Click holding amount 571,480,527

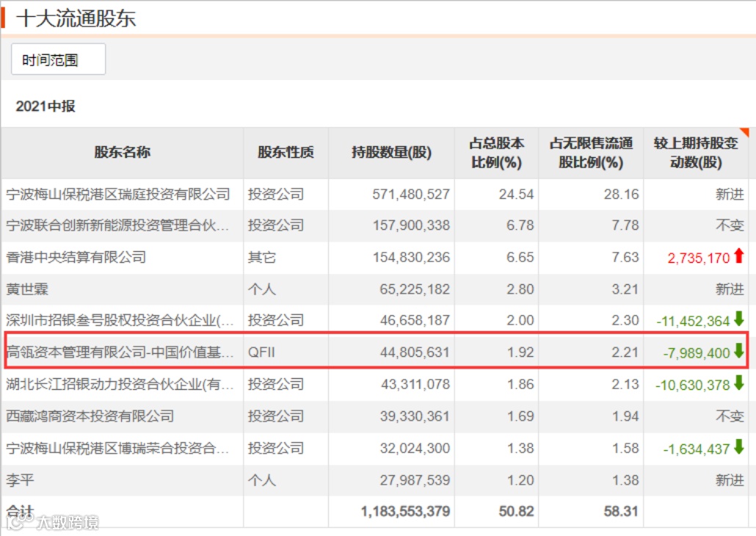pyautogui.click(x=411, y=194)
